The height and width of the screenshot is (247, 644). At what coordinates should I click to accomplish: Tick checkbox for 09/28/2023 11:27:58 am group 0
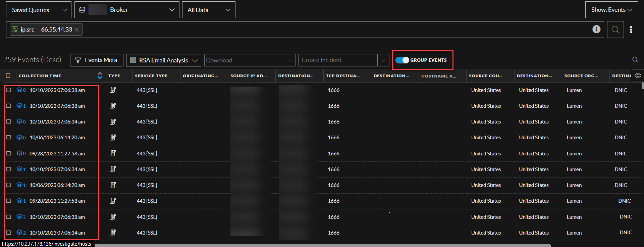(x=9, y=153)
